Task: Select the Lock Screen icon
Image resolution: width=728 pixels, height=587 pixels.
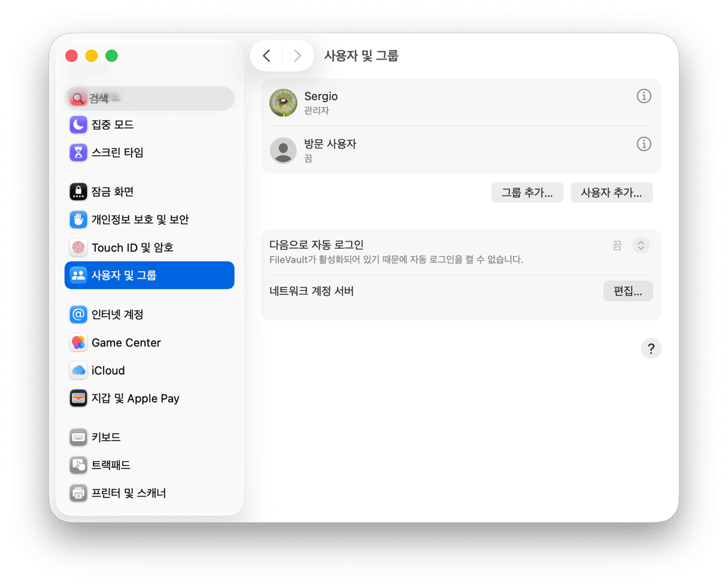Action: coord(78,192)
